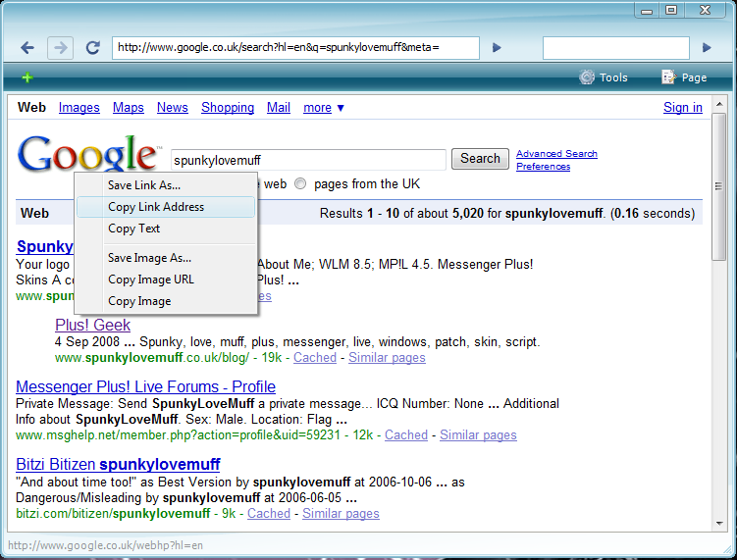Expand the Google 'more' dropdown
This screenshot has height=560, width=737.
(323, 108)
